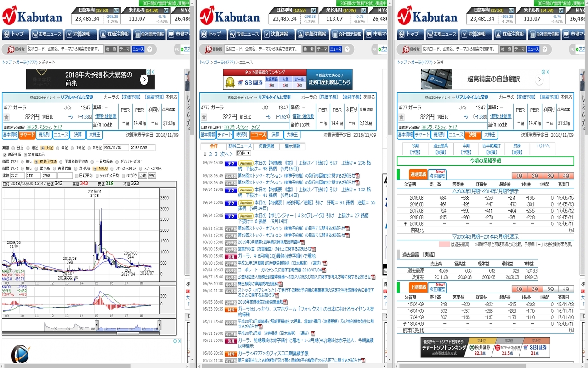Open PDF icon for 09/18 第16回ストック・オプション notice
Viewport: 588px width, 368px height.
[x=357, y=176]
